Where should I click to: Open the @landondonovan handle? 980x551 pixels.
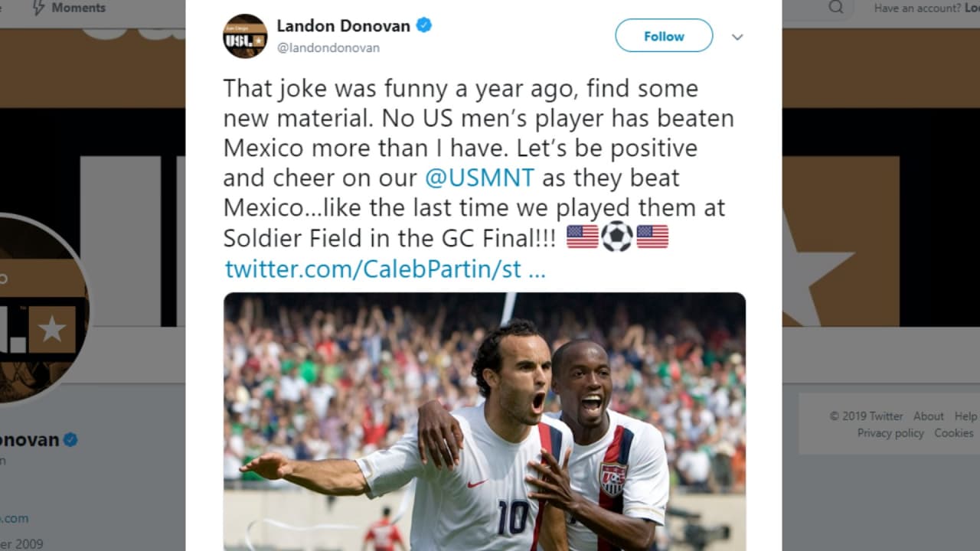pyautogui.click(x=328, y=47)
